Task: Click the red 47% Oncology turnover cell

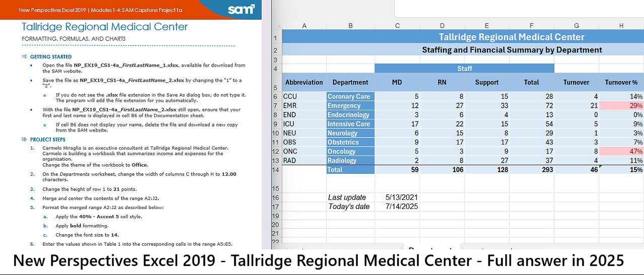Action: (x=621, y=151)
